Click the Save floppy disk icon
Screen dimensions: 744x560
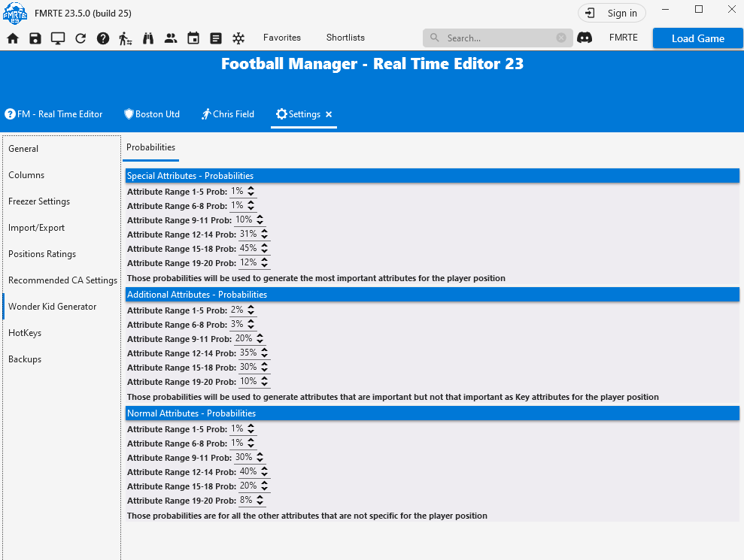(x=35, y=38)
